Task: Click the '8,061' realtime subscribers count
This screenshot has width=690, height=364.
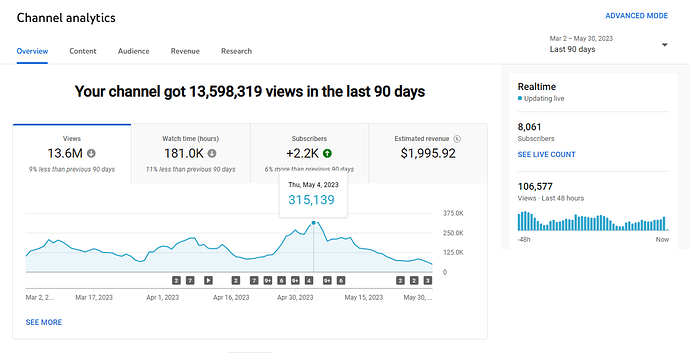Action: click(x=529, y=127)
